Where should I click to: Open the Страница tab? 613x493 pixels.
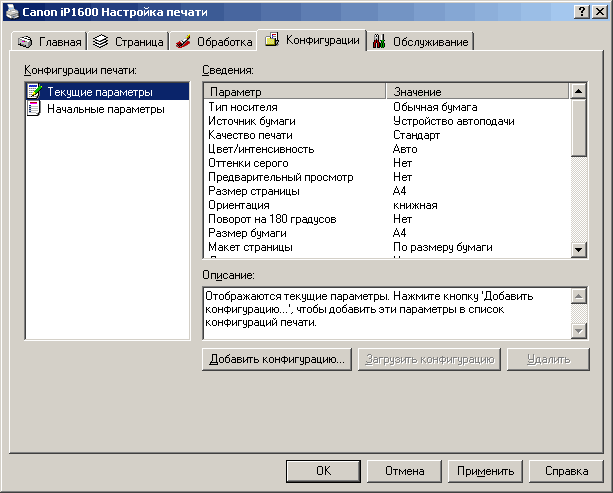coord(128,41)
